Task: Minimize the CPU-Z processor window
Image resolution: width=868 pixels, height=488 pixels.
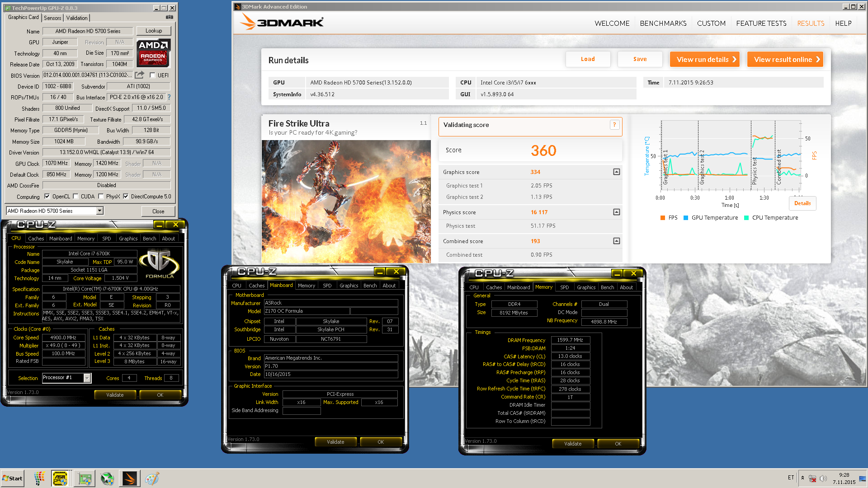Action: pos(159,225)
